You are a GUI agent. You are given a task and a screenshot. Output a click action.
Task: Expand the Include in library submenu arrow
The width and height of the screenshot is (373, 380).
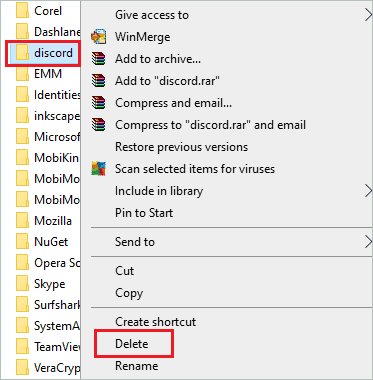click(x=368, y=191)
